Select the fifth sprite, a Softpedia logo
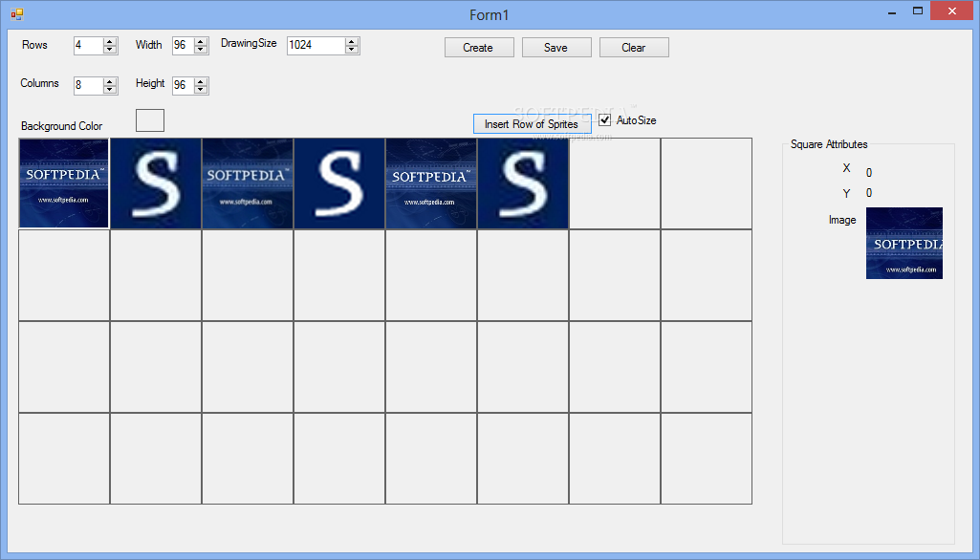This screenshot has height=560, width=980. pos(431,183)
